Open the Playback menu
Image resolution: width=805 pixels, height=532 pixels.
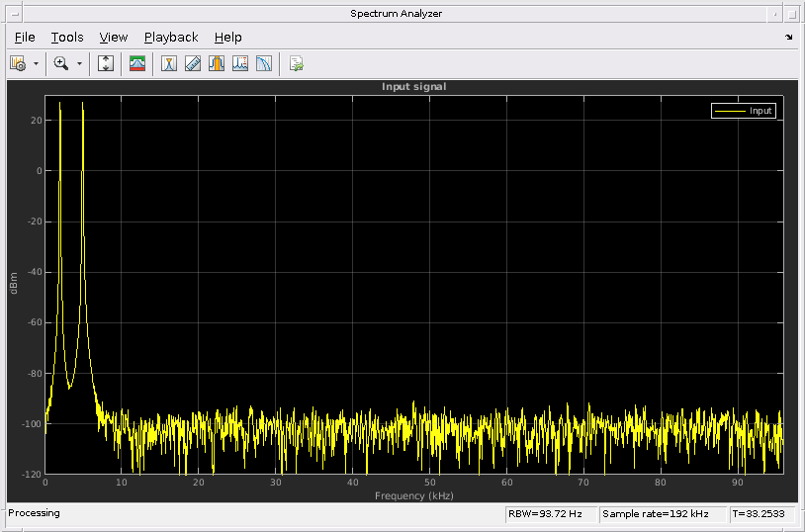(171, 38)
